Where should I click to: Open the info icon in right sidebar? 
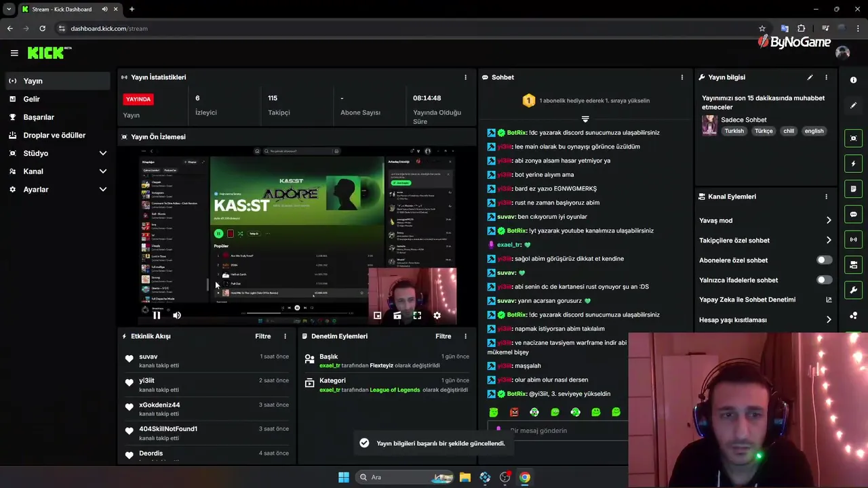tap(853, 80)
